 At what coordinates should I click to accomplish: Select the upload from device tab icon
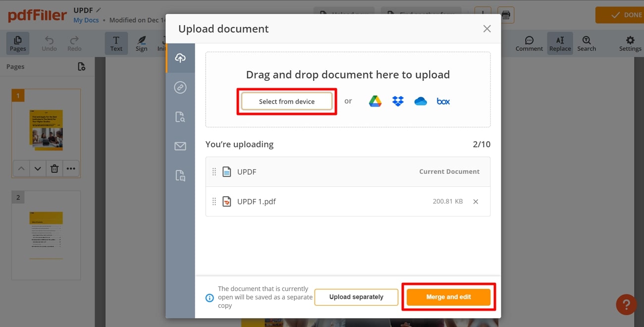180,57
